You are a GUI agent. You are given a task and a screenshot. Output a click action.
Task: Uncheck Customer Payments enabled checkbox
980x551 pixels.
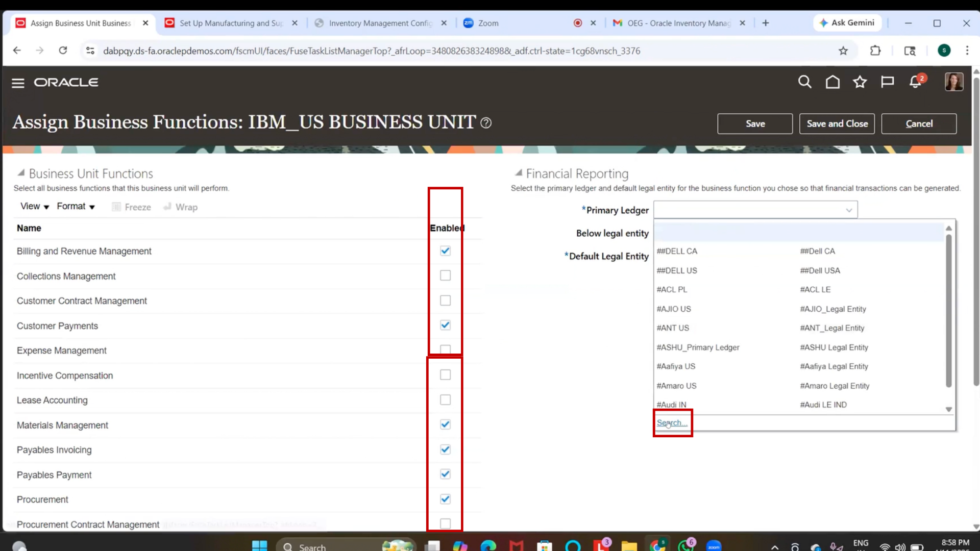point(445,325)
